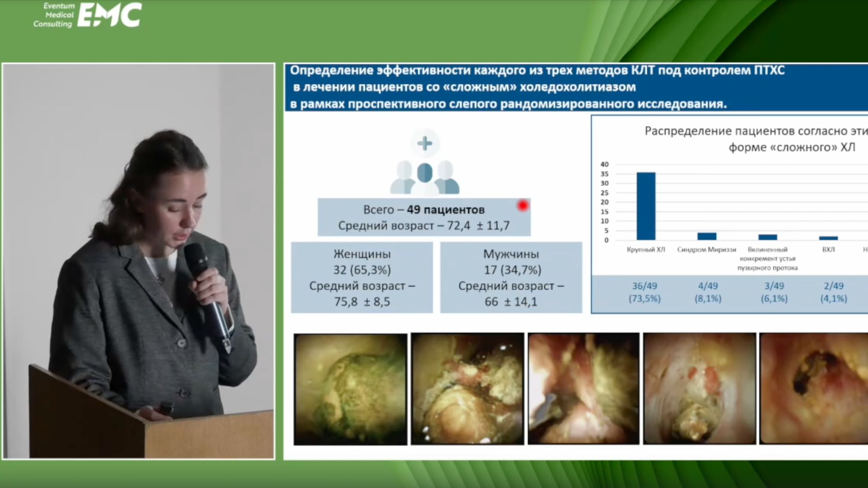Select the '3/49' value
Image resolution: width=868 pixels, height=488 pixels.
tap(774, 286)
